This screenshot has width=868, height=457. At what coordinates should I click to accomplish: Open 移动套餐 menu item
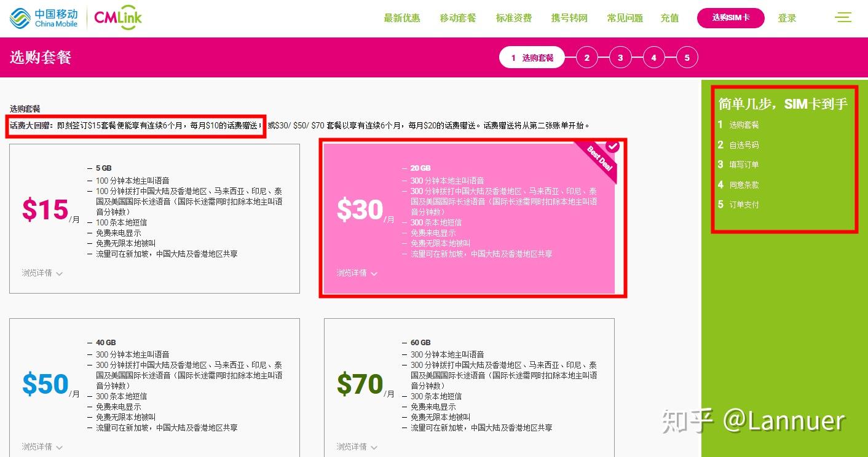458,18
